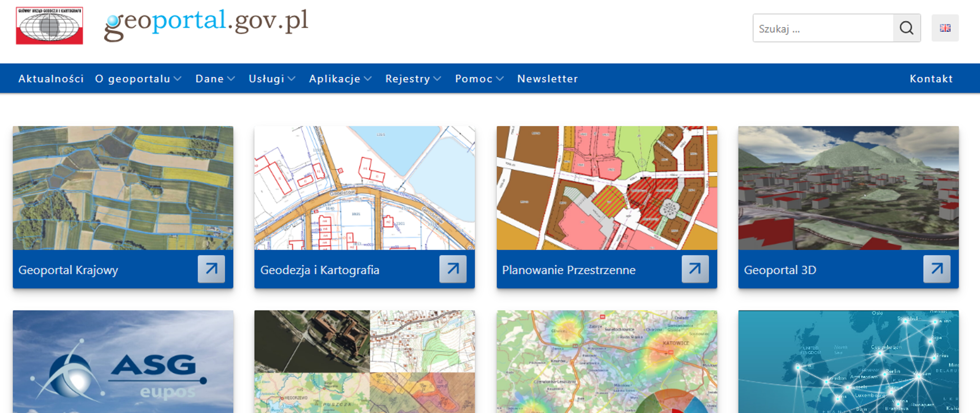Open the 3D buildings terrain thumbnail
This screenshot has height=413, width=980.
848,188
